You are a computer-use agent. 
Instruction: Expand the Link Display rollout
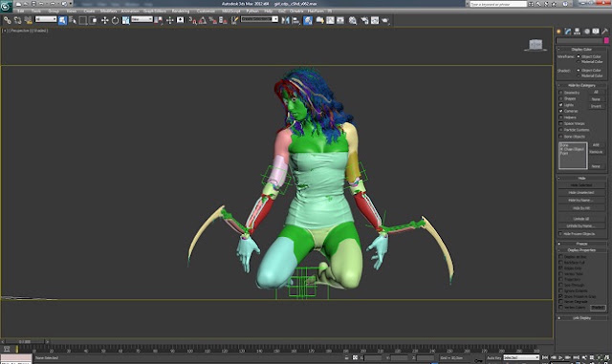(x=581, y=318)
